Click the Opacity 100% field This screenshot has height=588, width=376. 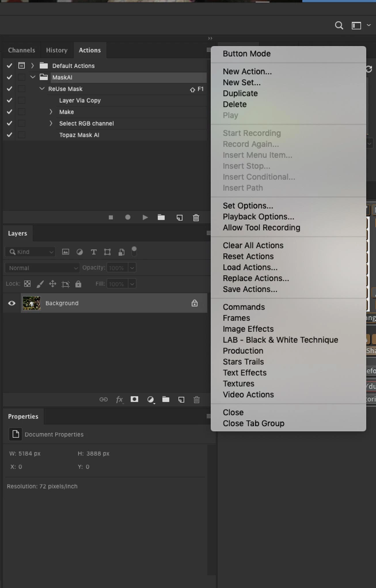tap(117, 268)
